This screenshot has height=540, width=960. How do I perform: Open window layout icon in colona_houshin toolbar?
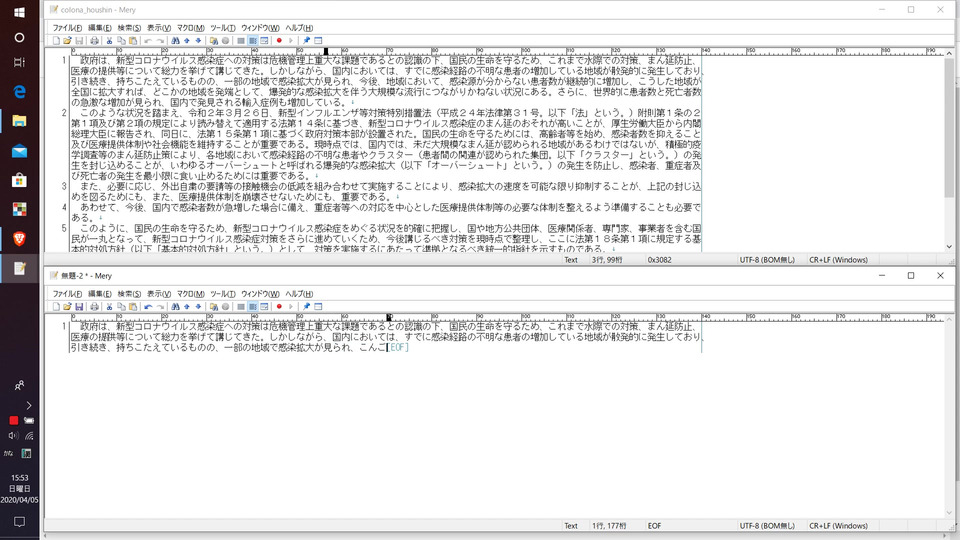(x=318, y=41)
